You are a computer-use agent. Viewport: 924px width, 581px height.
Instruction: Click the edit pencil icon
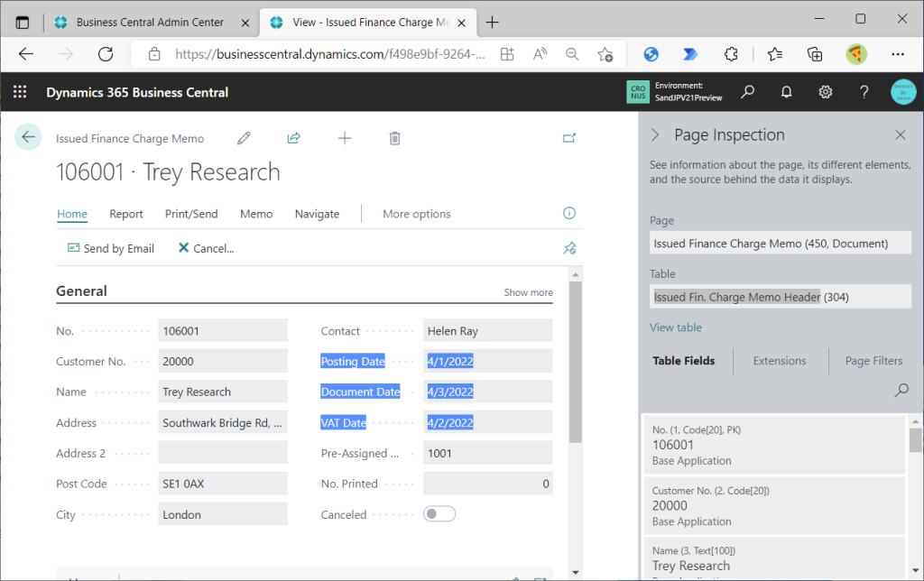click(244, 138)
